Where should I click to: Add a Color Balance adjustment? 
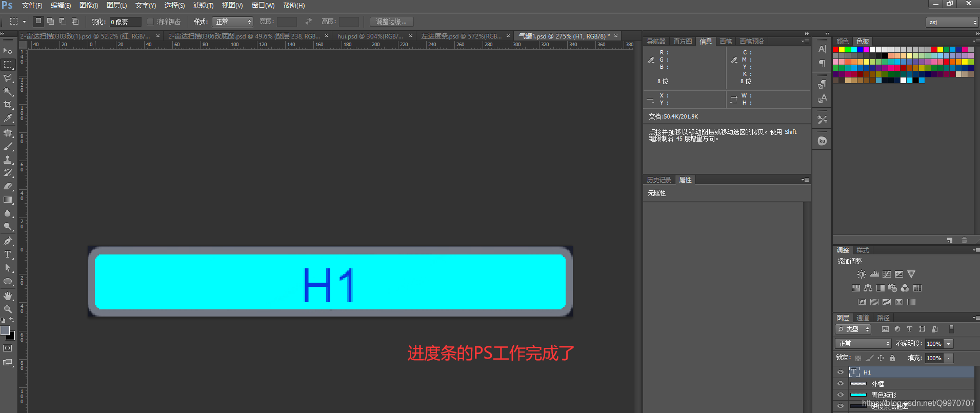[x=868, y=288]
